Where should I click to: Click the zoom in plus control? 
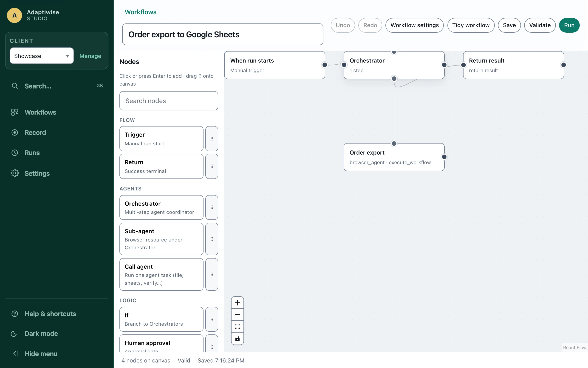(x=237, y=302)
